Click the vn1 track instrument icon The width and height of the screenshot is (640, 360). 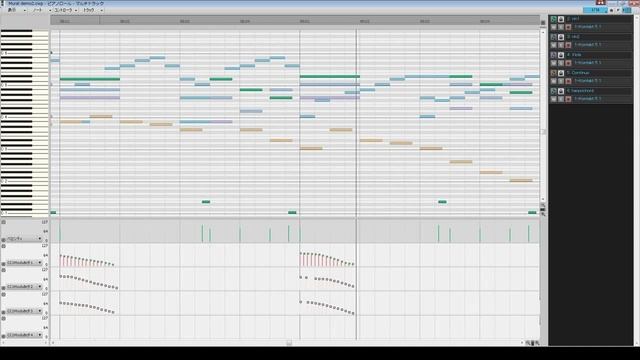561,19
